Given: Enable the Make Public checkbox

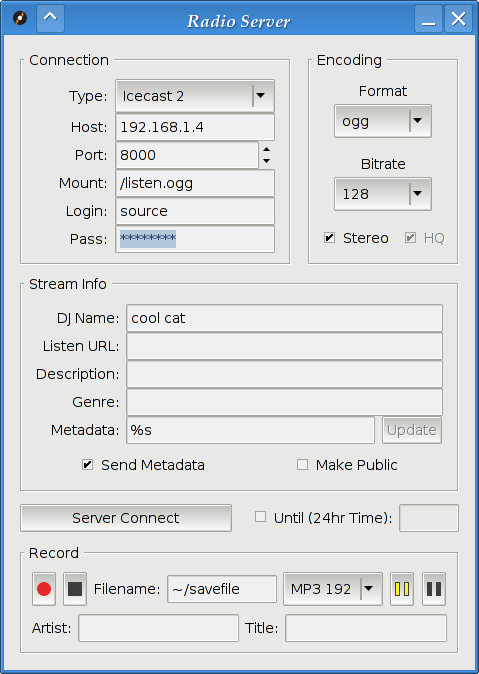Looking at the screenshot, I should 302,465.
